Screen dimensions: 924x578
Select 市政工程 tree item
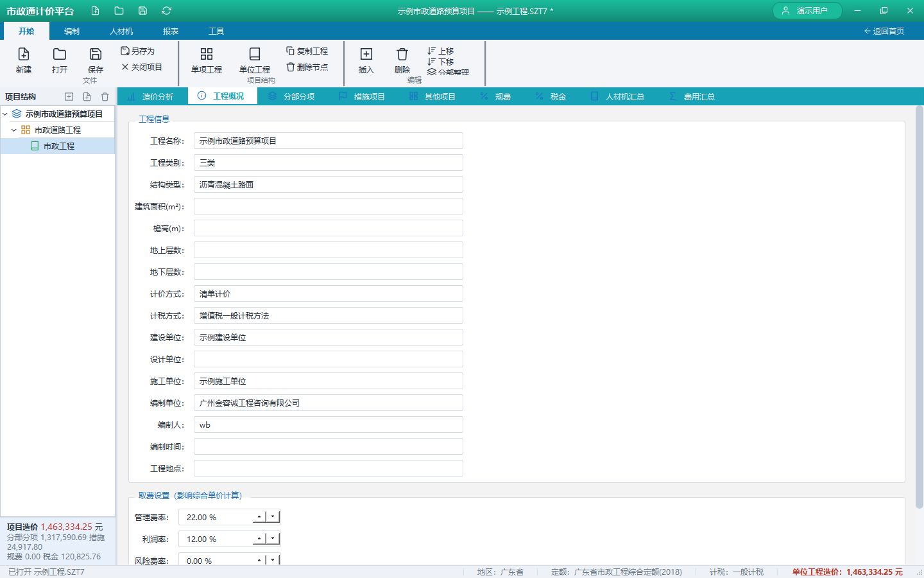[58, 146]
